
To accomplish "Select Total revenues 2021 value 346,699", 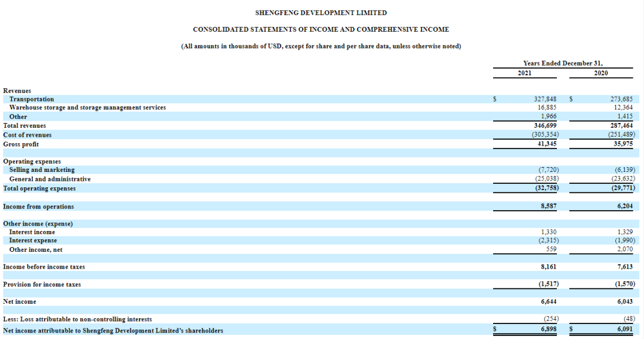I will (x=545, y=125).
